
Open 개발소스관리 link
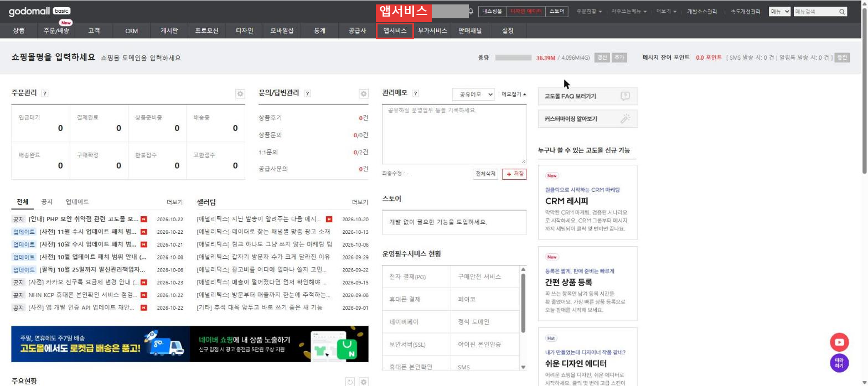(702, 11)
